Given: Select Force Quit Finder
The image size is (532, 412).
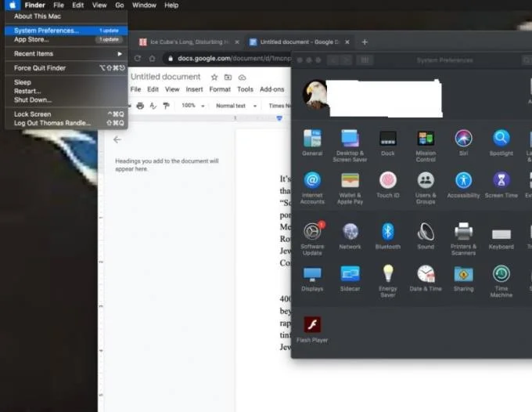Looking at the screenshot, I should point(66,68).
